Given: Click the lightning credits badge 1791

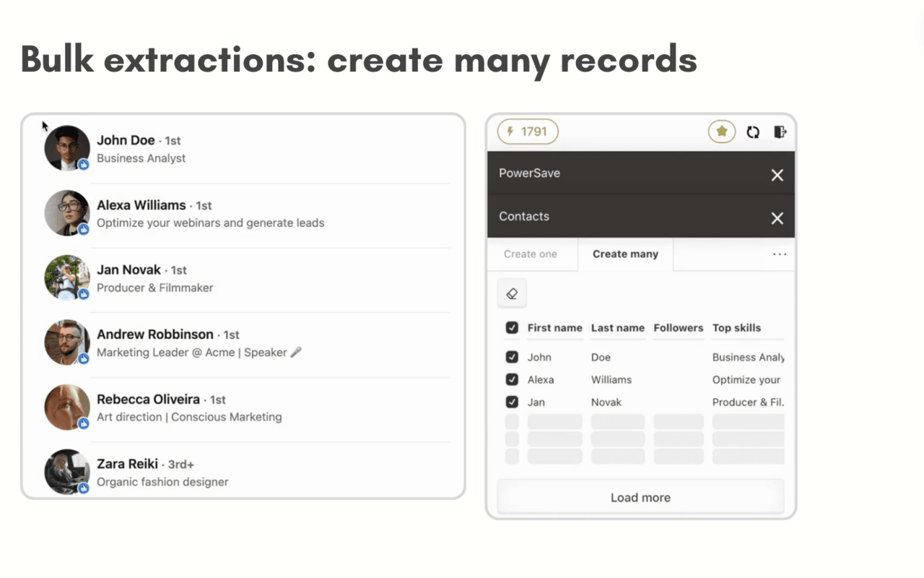Looking at the screenshot, I should click(x=528, y=131).
